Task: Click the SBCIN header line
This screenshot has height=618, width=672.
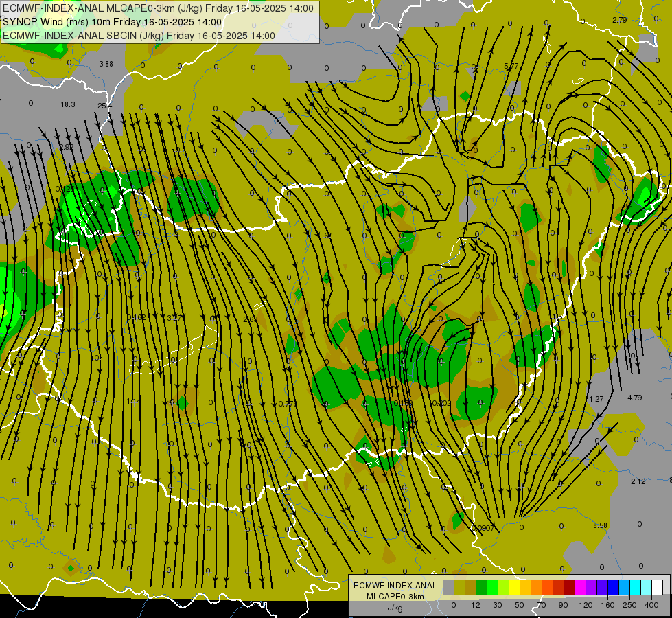Action: tap(139, 36)
